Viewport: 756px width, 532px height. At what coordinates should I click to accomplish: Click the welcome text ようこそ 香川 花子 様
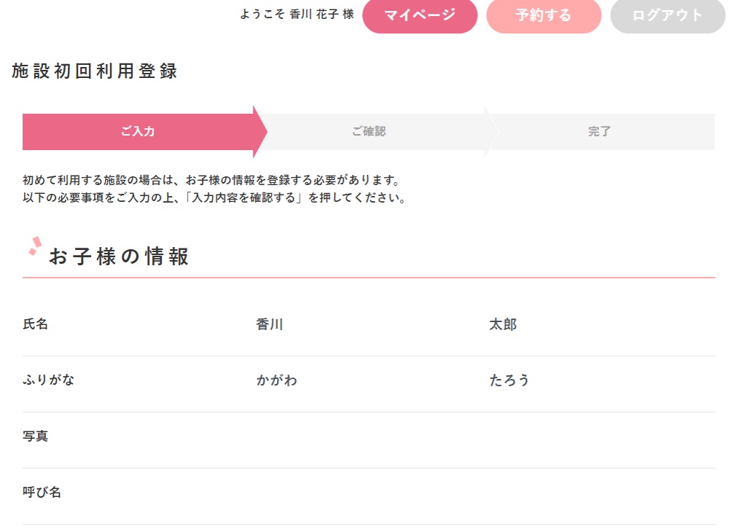[x=297, y=15]
